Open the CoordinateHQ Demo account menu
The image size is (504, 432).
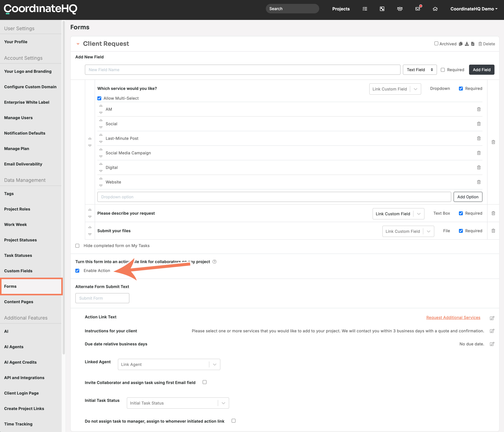[x=474, y=9]
